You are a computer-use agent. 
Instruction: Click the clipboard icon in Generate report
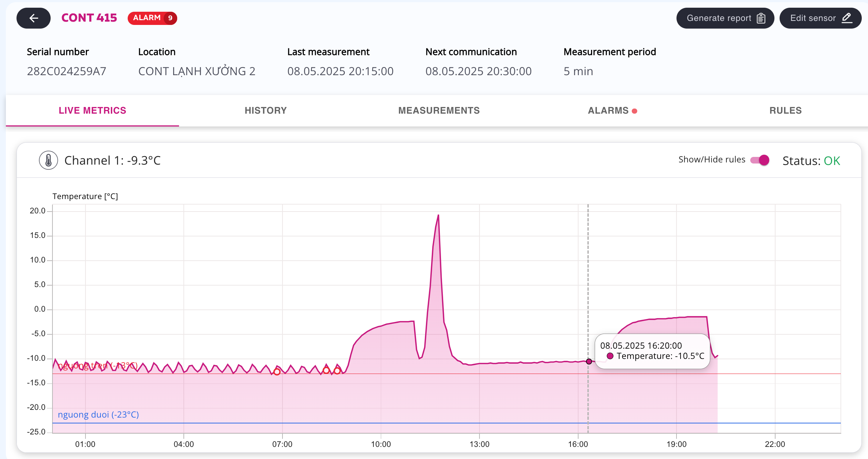tap(761, 18)
